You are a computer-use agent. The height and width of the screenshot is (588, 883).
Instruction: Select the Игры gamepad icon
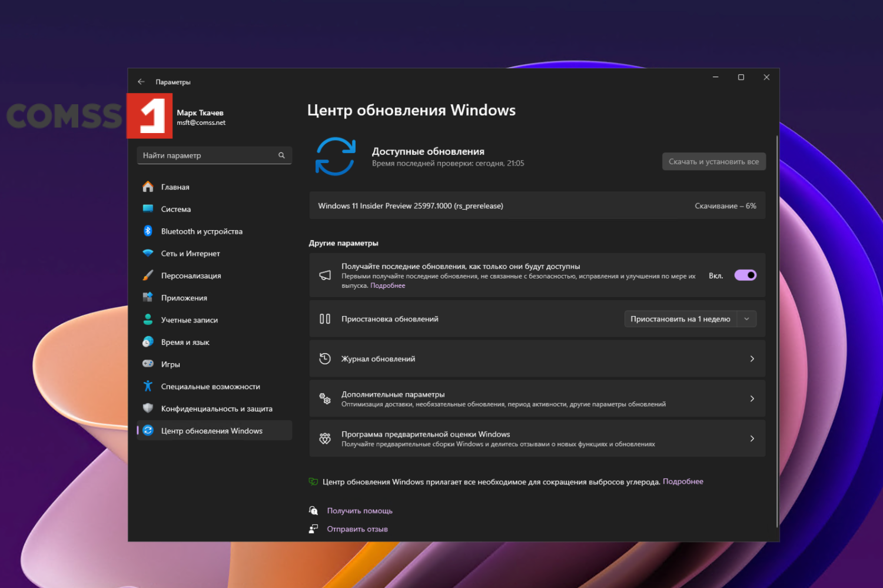148,364
